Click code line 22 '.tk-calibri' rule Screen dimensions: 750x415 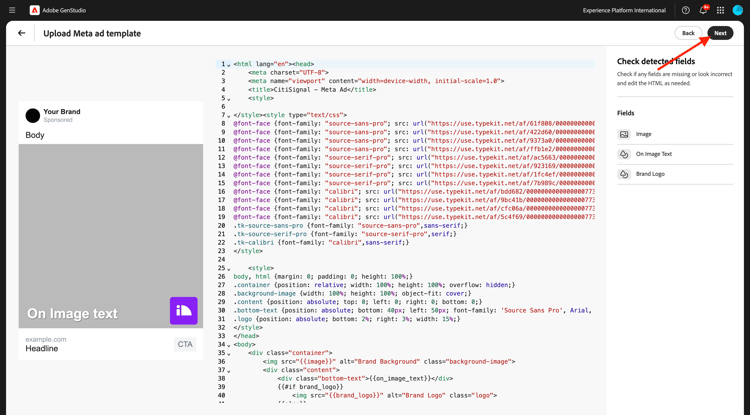tap(321, 242)
